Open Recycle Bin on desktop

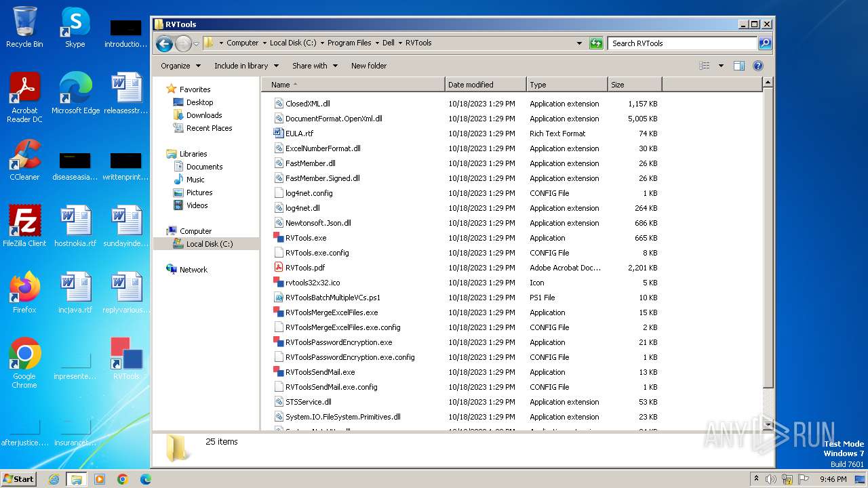click(x=24, y=28)
